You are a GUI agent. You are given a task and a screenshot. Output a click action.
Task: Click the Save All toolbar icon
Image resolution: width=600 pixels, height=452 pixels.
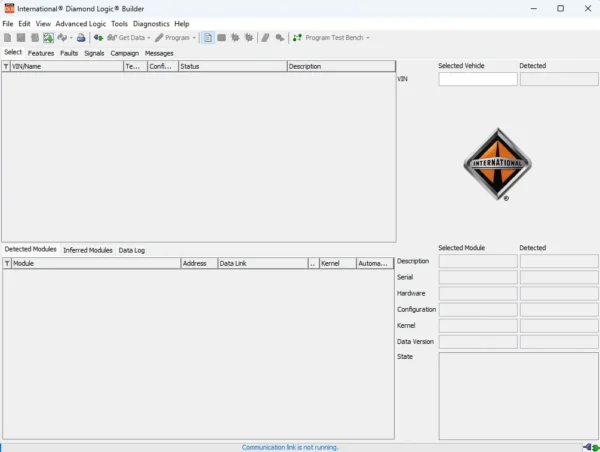[x=35, y=38]
